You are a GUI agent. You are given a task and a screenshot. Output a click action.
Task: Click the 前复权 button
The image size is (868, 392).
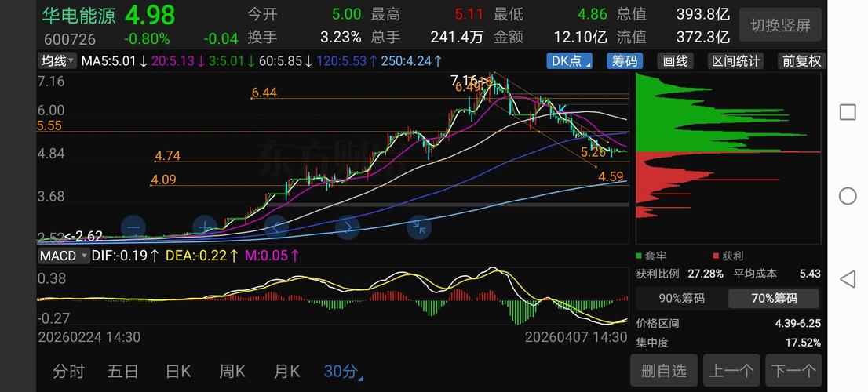801,61
